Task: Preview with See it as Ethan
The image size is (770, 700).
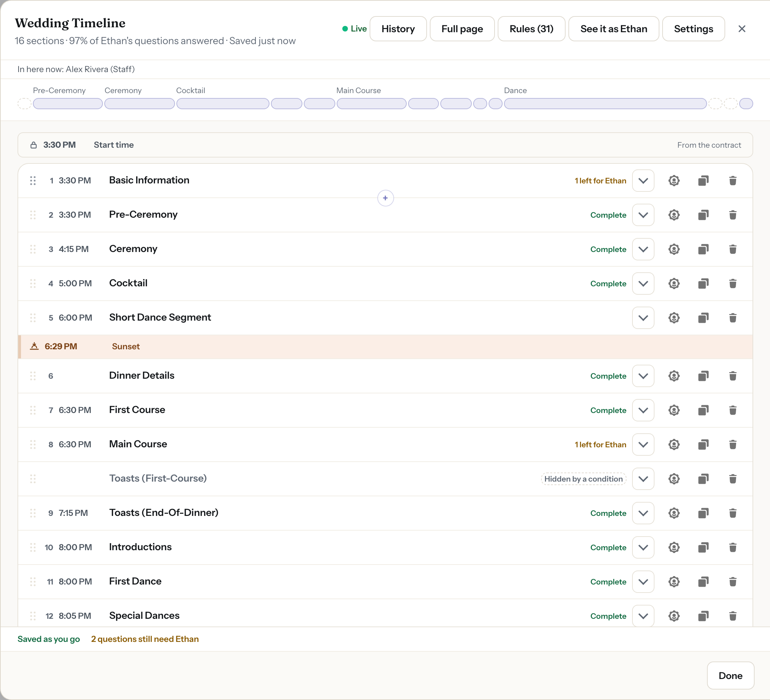Action: [614, 29]
